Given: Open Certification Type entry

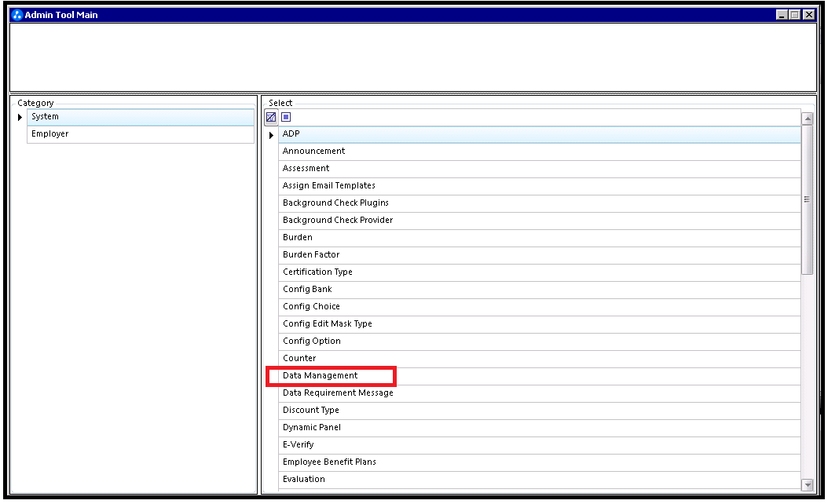Looking at the screenshot, I should click(x=540, y=272).
